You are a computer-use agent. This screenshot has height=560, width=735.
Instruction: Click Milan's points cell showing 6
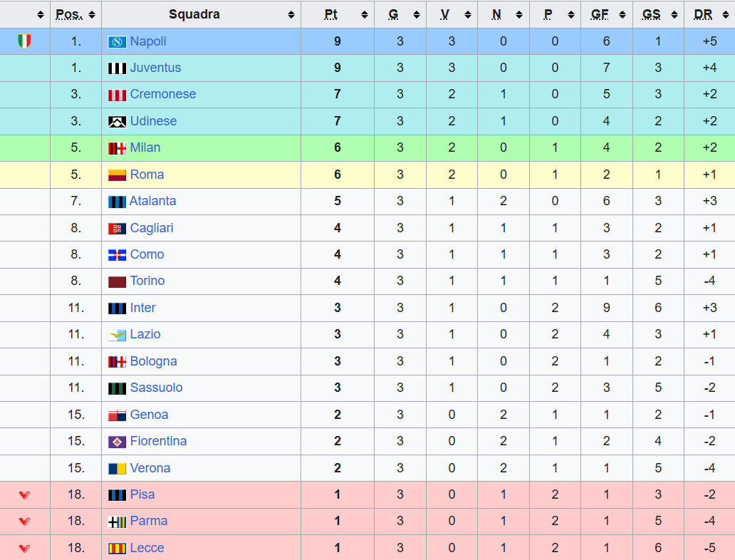(x=338, y=148)
